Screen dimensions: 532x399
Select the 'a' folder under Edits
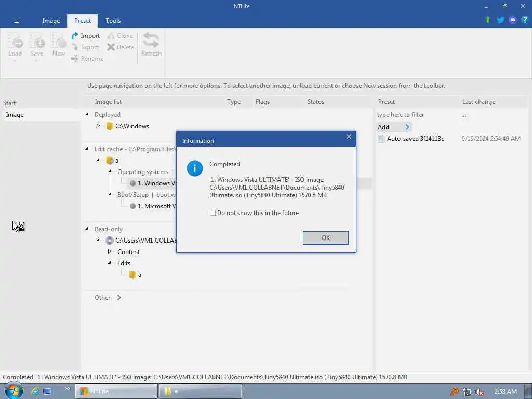tap(136, 275)
